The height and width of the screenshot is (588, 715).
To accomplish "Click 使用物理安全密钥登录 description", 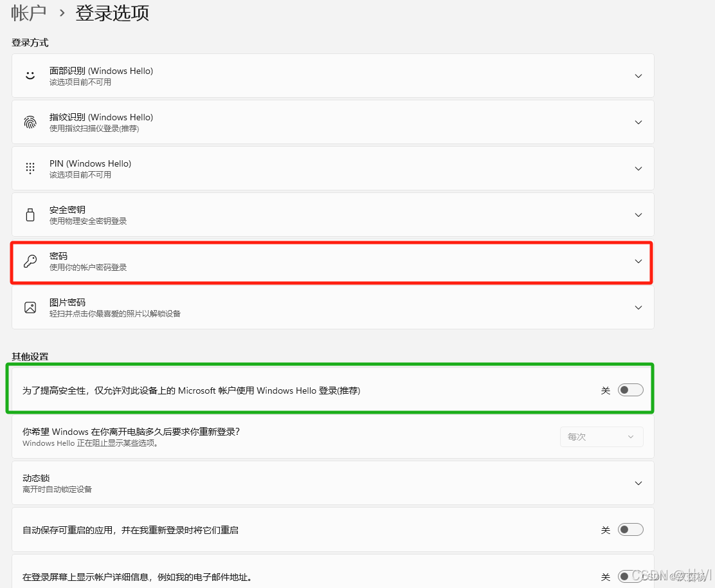I will [88, 221].
